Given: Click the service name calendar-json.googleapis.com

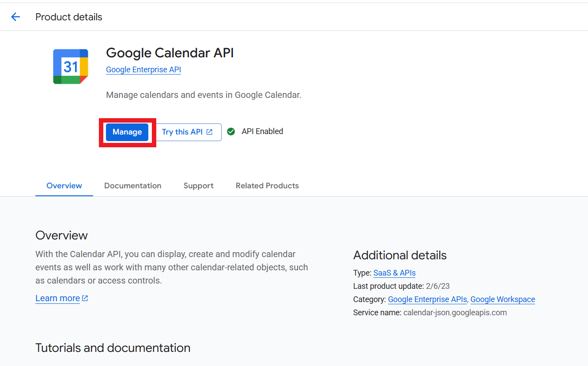Looking at the screenshot, I should click(455, 313).
